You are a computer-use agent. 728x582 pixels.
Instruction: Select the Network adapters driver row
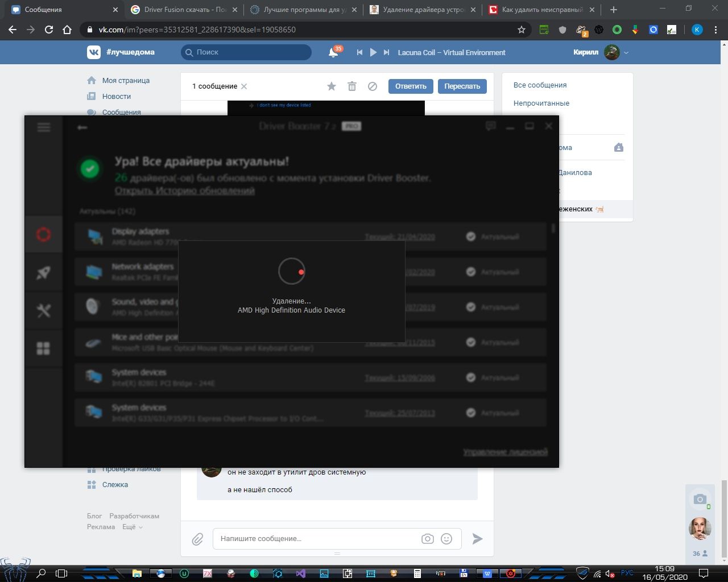click(310, 272)
